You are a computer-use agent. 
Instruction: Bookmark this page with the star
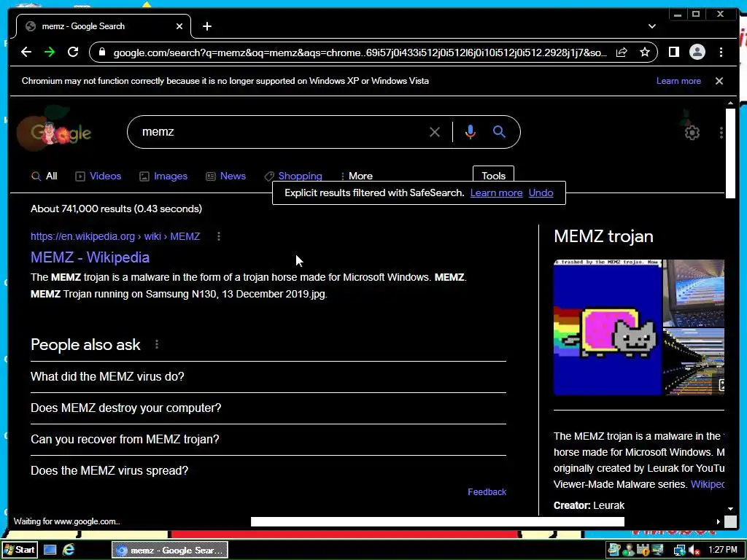click(x=645, y=52)
